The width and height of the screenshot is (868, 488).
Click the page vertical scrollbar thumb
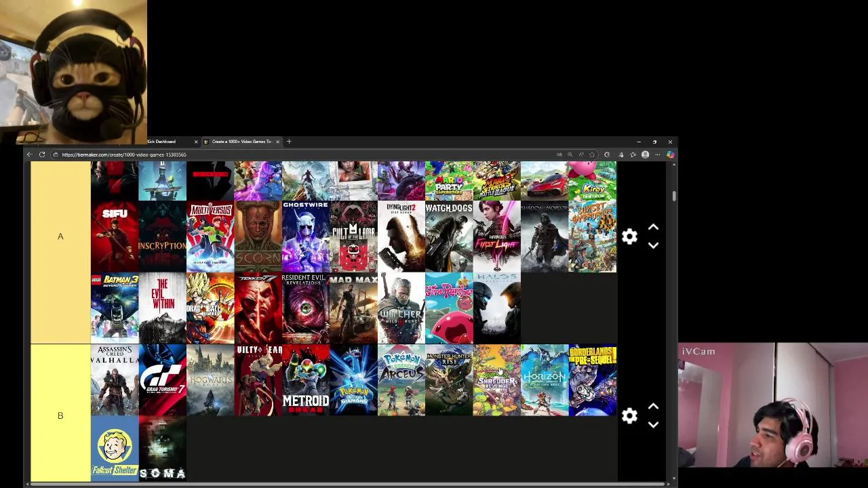click(673, 196)
